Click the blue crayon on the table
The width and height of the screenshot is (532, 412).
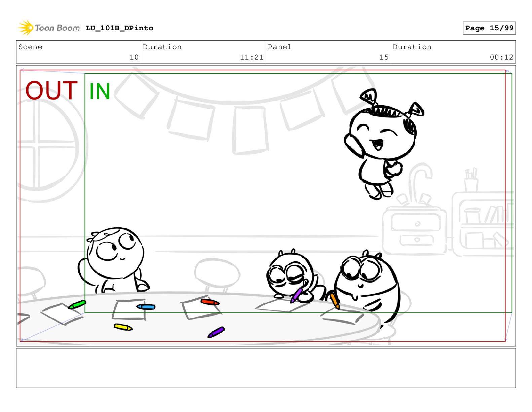[146, 307]
